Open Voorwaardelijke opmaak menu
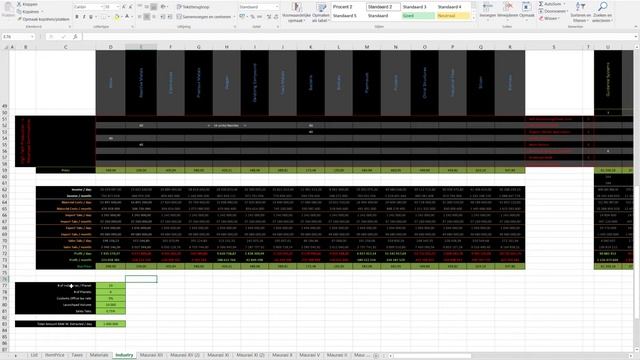The height and width of the screenshot is (360, 640). pyautogui.click(x=297, y=12)
